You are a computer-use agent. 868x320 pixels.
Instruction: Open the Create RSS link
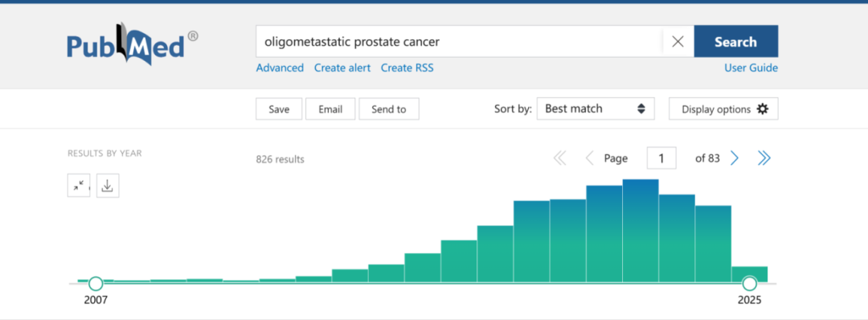point(407,68)
